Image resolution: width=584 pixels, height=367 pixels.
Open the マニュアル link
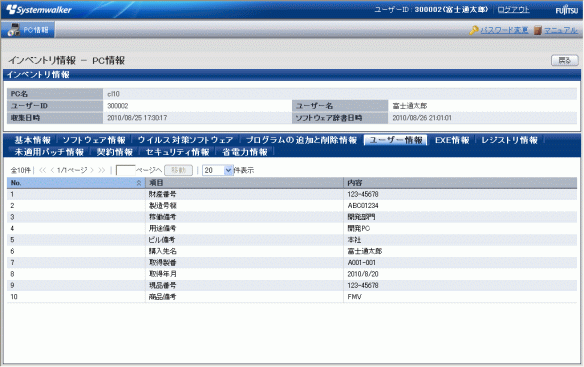[x=561, y=30]
